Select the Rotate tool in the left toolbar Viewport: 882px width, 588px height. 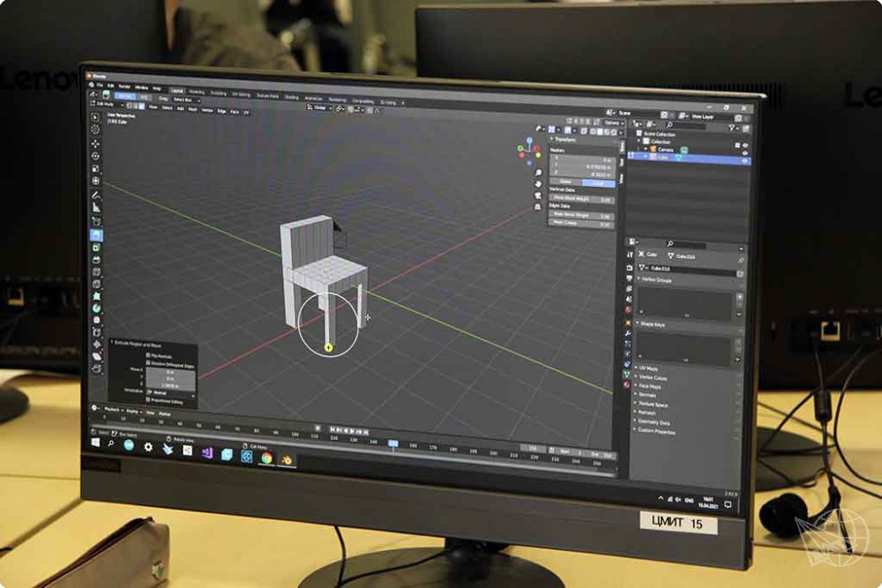95,156
